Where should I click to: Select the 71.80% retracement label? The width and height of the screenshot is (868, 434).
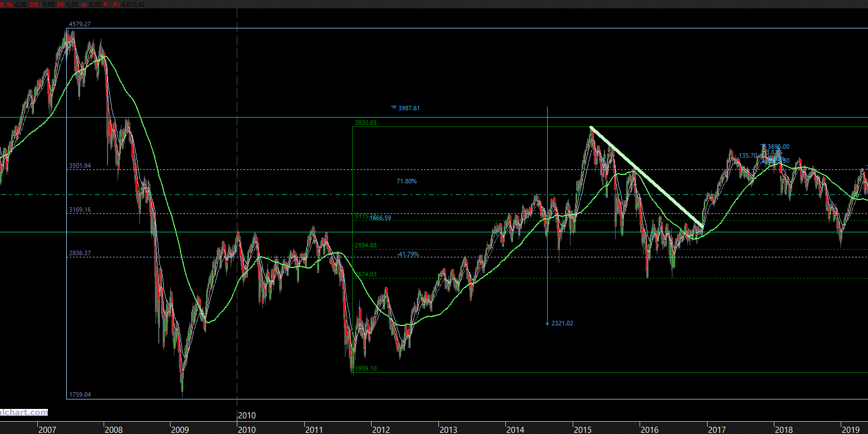(x=406, y=181)
